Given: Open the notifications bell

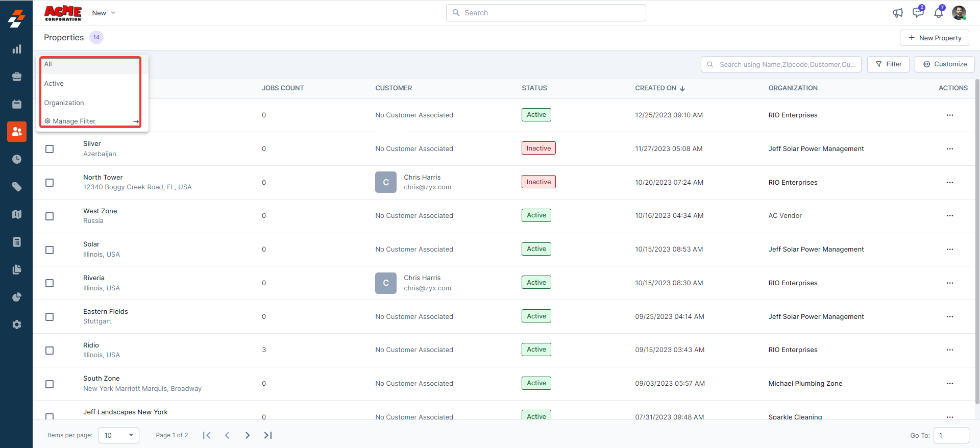Looking at the screenshot, I should pyautogui.click(x=938, y=13).
